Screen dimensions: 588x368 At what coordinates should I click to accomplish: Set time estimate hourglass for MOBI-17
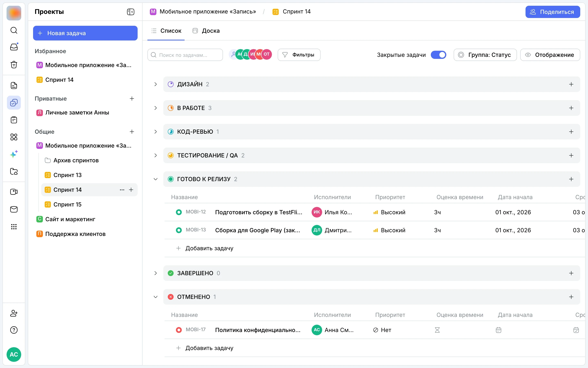click(437, 330)
